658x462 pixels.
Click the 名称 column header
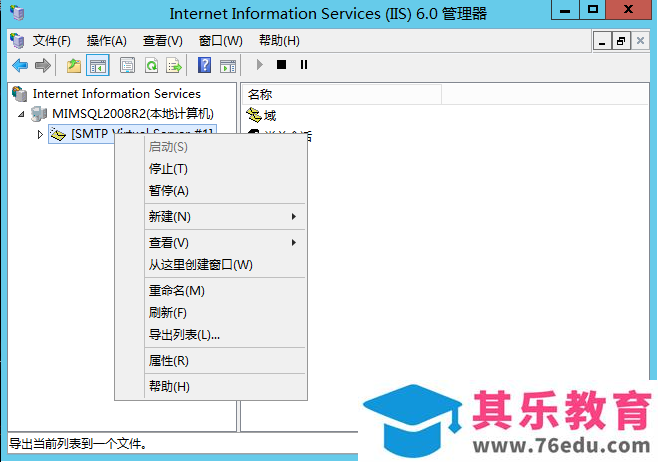pos(342,94)
